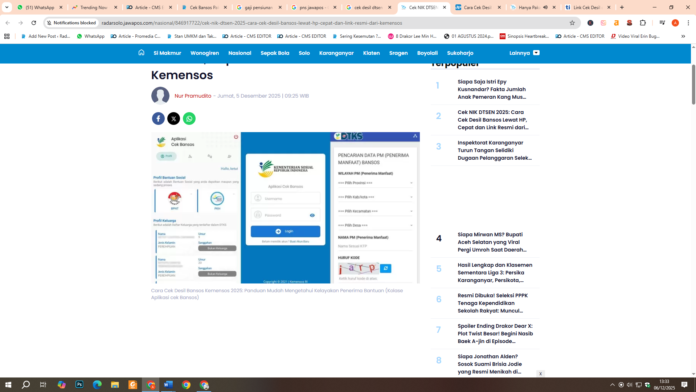Open File Explorer from taskbar
Screen dimensions: 696x392
pos(115,385)
